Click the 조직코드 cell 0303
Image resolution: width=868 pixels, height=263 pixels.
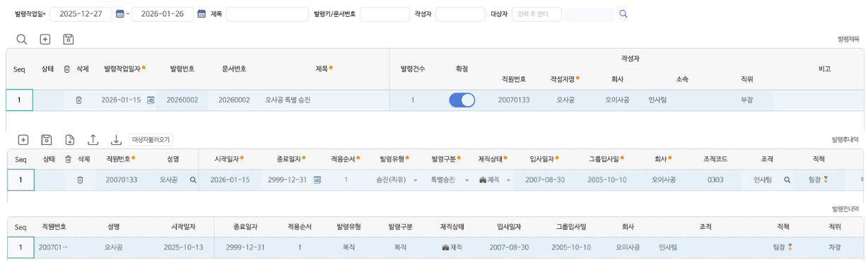(x=715, y=180)
